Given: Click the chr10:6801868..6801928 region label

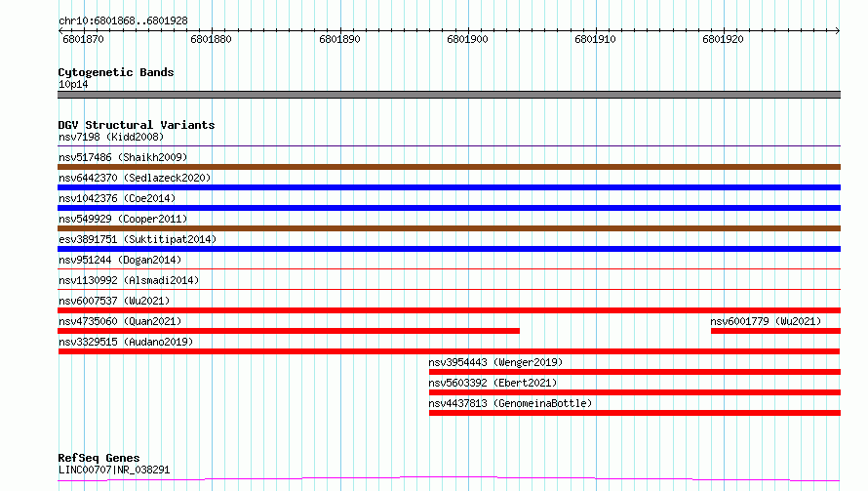Looking at the screenshot, I should [x=123, y=21].
